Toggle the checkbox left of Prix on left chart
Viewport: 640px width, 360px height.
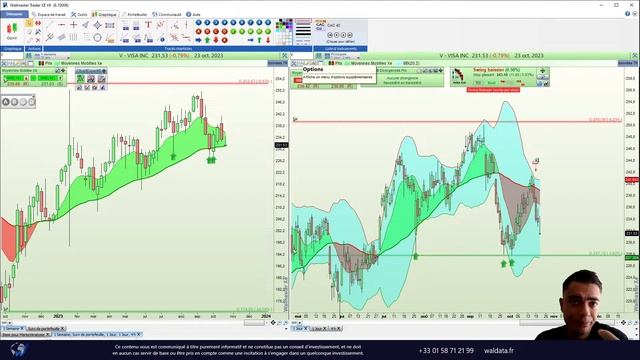point(31,63)
